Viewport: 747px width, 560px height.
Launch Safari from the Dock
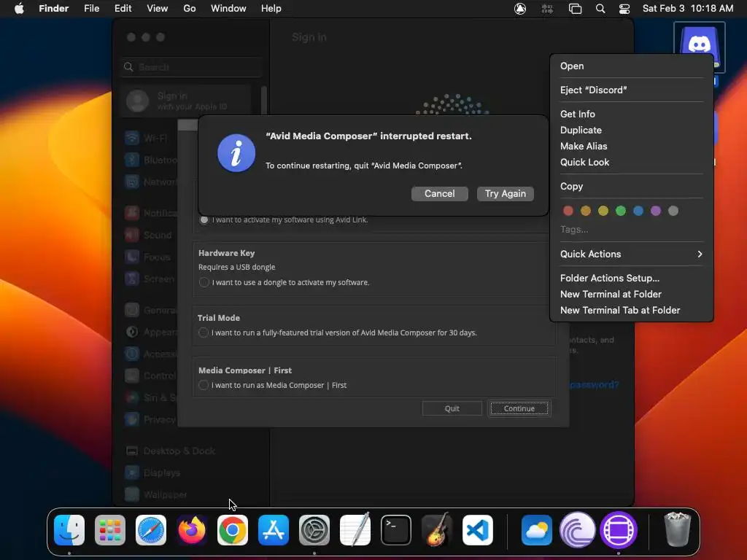[x=151, y=530]
